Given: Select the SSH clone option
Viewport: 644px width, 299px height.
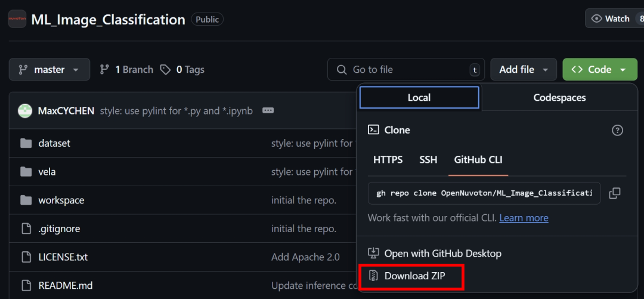Looking at the screenshot, I should (428, 159).
